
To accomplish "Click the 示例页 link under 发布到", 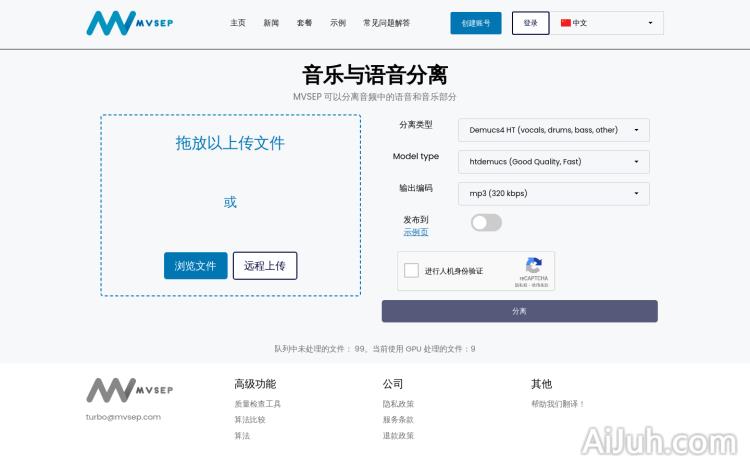I will click(x=416, y=232).
